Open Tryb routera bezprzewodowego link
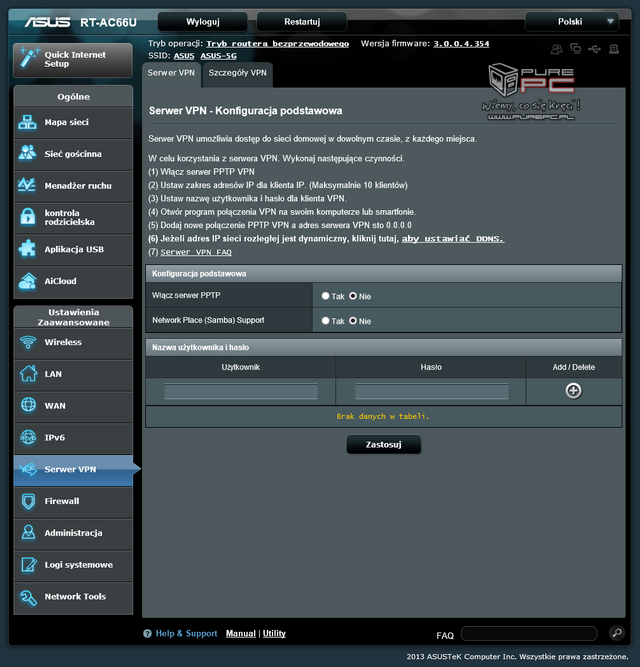 click(277, 44)
